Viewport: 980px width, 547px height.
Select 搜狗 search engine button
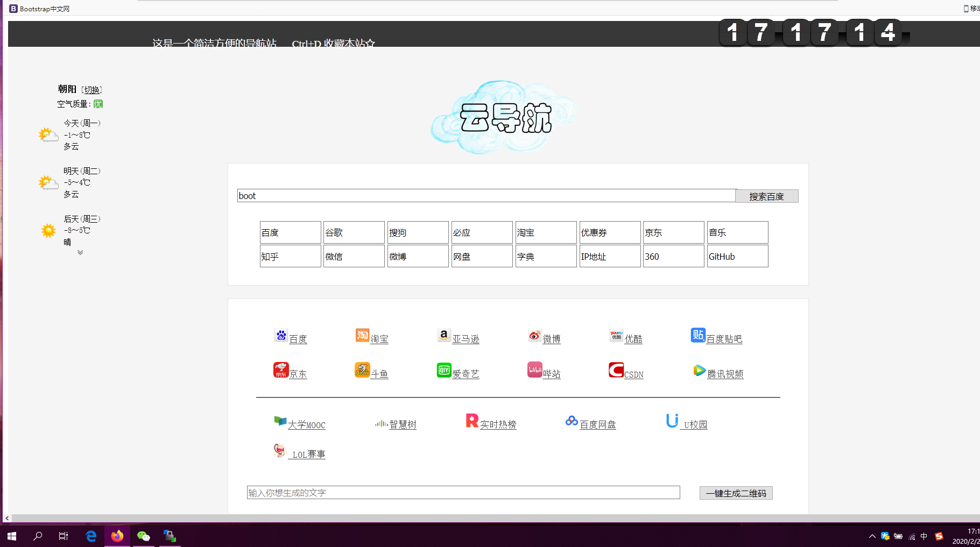418,232
